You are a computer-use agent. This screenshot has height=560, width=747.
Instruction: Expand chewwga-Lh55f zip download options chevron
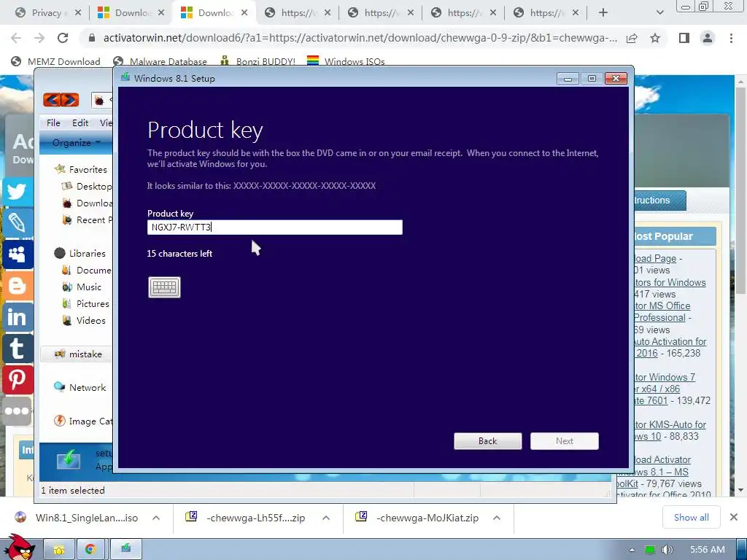pyautogui.click(x=326, y=518)
